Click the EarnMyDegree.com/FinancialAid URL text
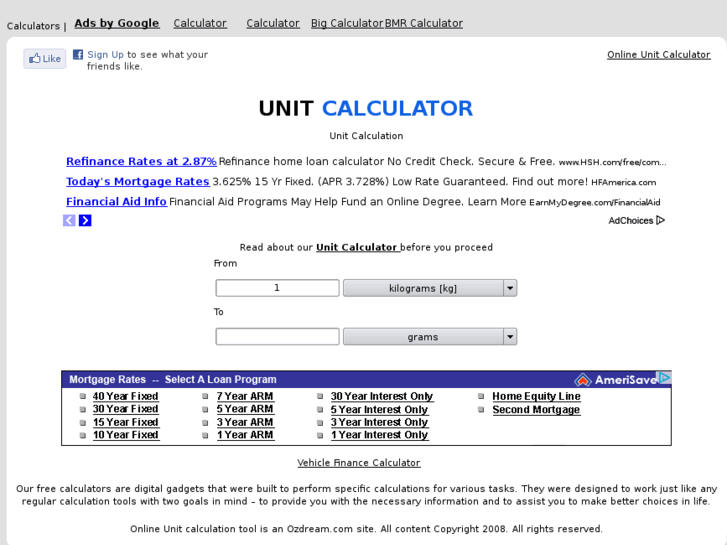Screen dimensions: 727x545 click(595, 203)
